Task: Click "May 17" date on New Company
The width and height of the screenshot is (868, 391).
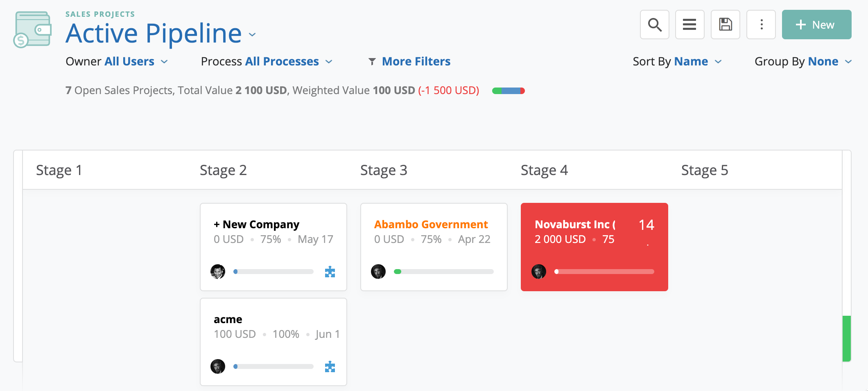Action: coord(315,239)
